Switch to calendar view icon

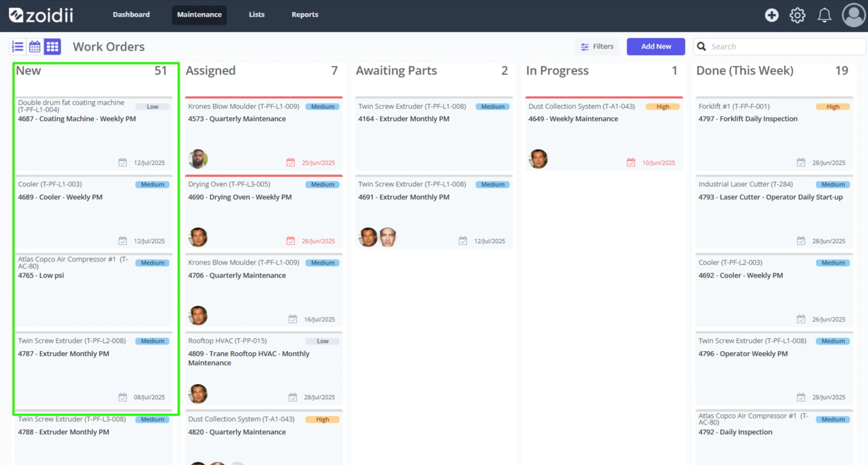tap(35, 46)
